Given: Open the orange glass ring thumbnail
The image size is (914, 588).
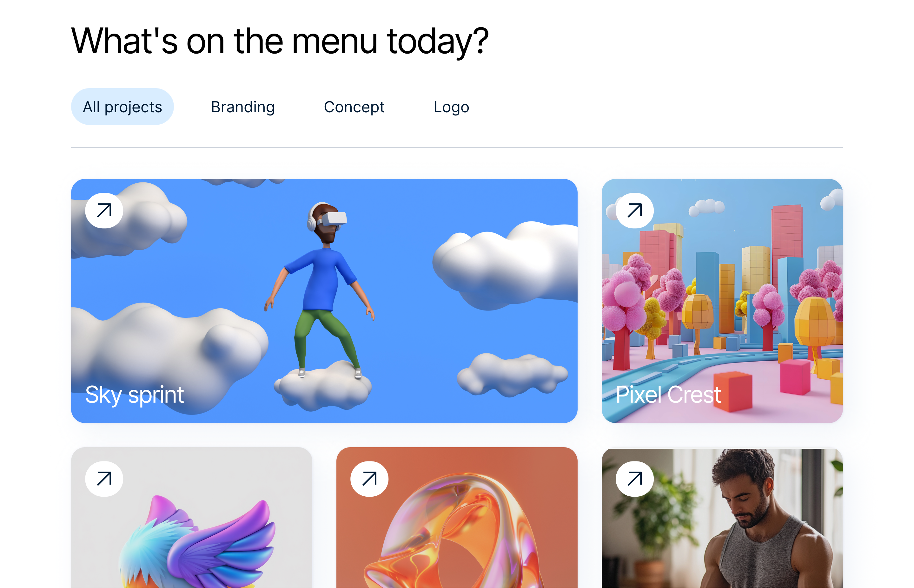Looking at the screenshot, I should [457, 517].
